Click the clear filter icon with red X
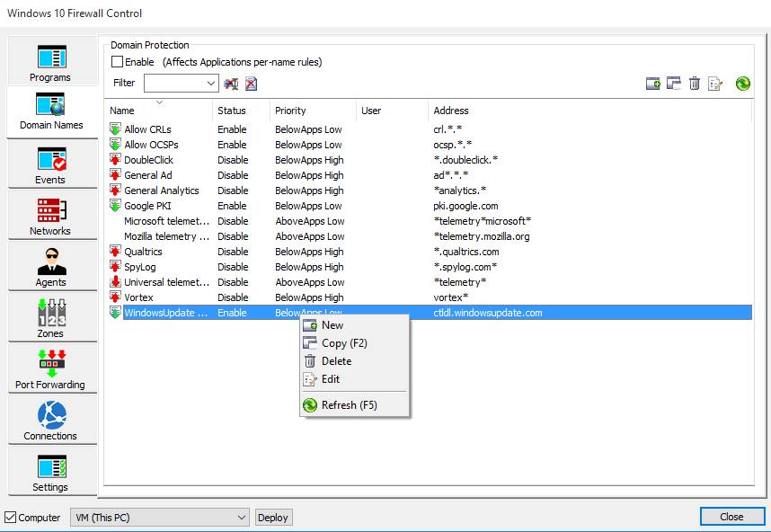Viewport: 771px width, 532px height. click(x=251, y=84)
